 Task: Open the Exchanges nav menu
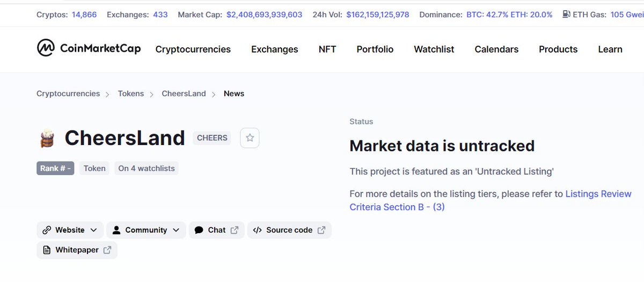point(275,49)
